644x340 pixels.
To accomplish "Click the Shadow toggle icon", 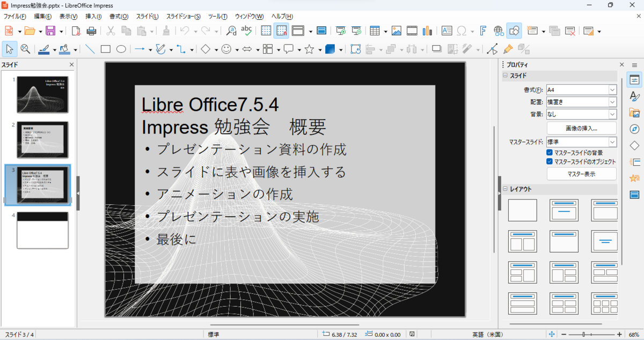I will click(437, 49).
